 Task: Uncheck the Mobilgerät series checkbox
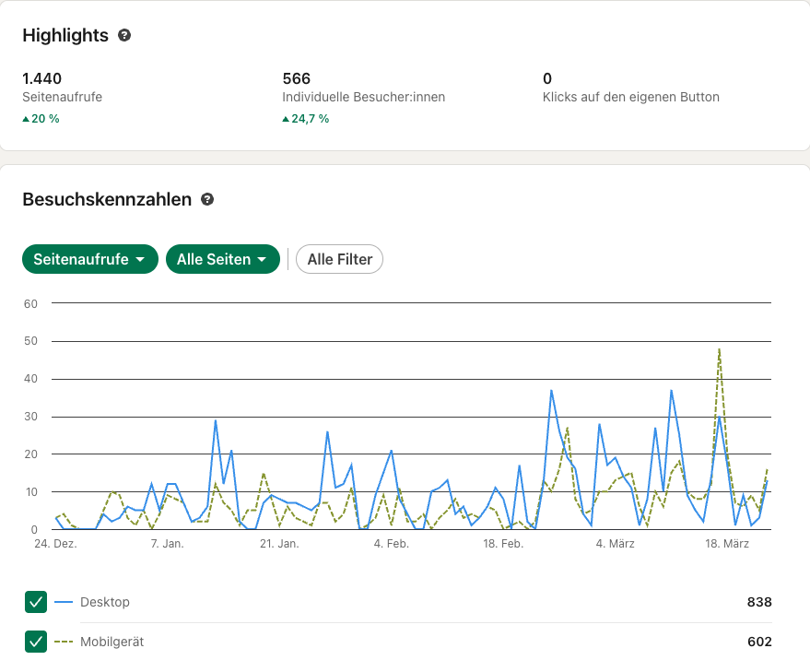point(36,642)
